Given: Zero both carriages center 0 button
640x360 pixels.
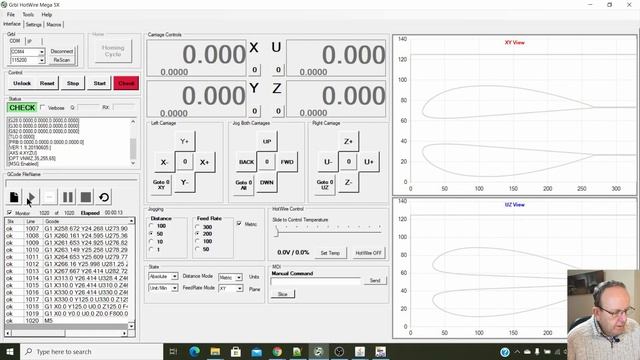Looking at the screenshot, I should [267, 162].
